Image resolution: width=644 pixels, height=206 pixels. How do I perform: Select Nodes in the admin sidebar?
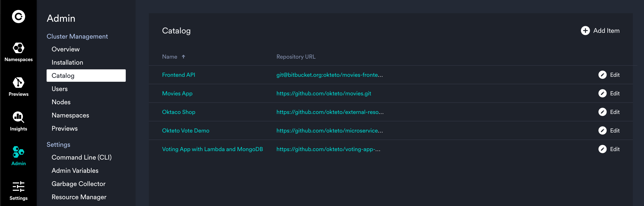click(61, 102)
